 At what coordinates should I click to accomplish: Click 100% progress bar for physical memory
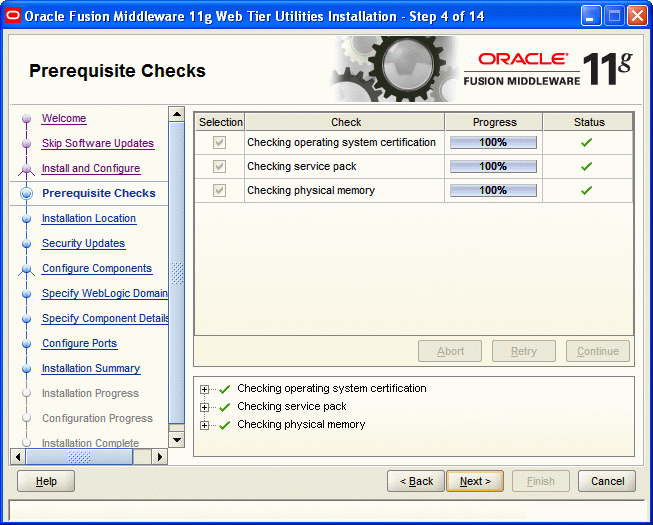tap(493, 191)
